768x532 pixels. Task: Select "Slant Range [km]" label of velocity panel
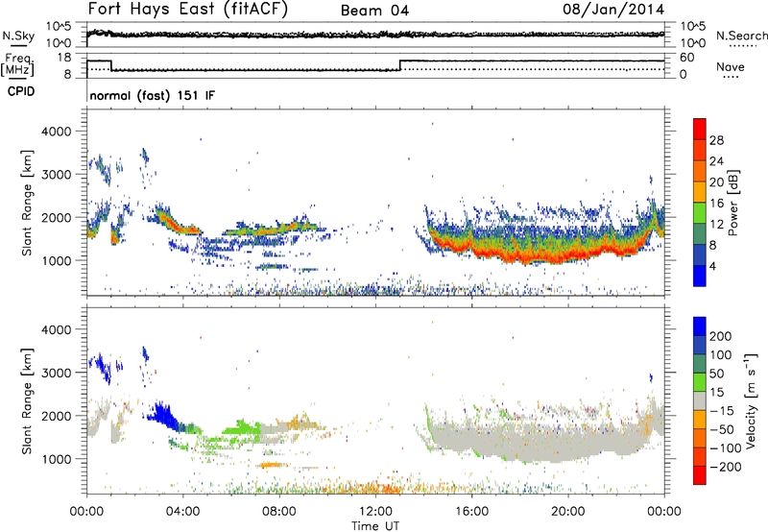pyautogui.click(x=27, y=400)
